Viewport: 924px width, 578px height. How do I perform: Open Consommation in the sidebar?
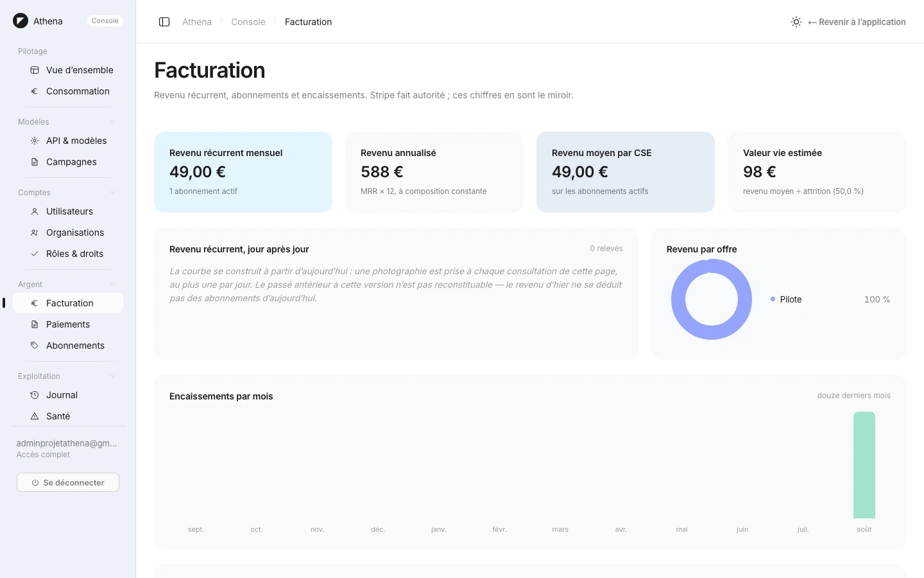click(x=68, y=91)
